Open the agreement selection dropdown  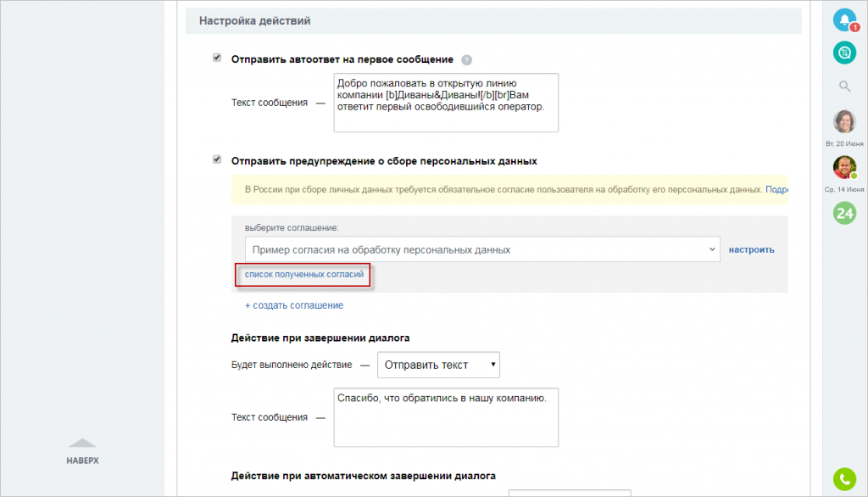point(475,249)
